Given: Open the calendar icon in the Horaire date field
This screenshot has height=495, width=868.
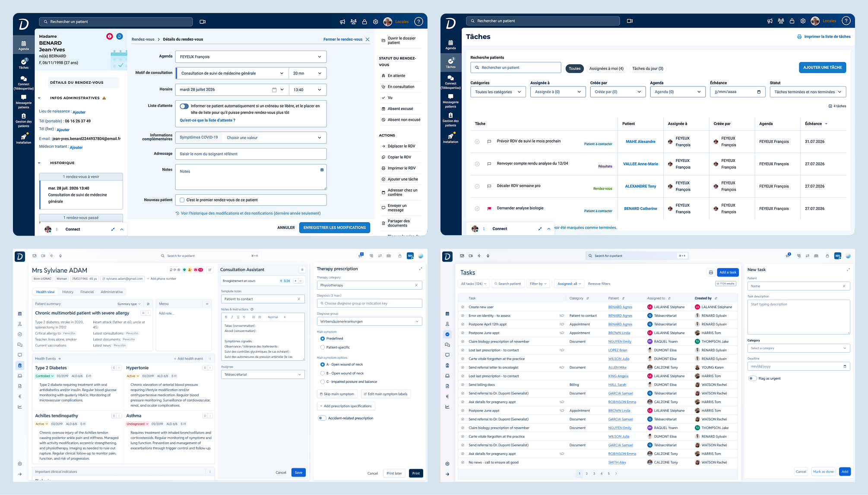Looking at the screenshot, I should 274,90.
